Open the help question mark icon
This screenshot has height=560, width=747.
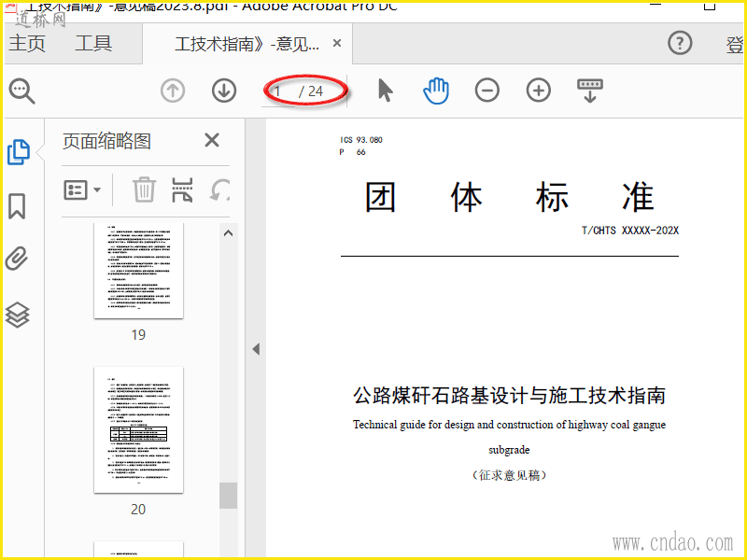click(x=680, y=43)
